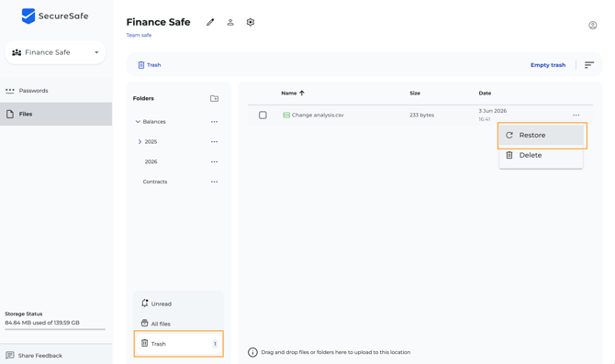615x364 pixels.
Task: Open user account profile icon
Action: pos(593,26)
